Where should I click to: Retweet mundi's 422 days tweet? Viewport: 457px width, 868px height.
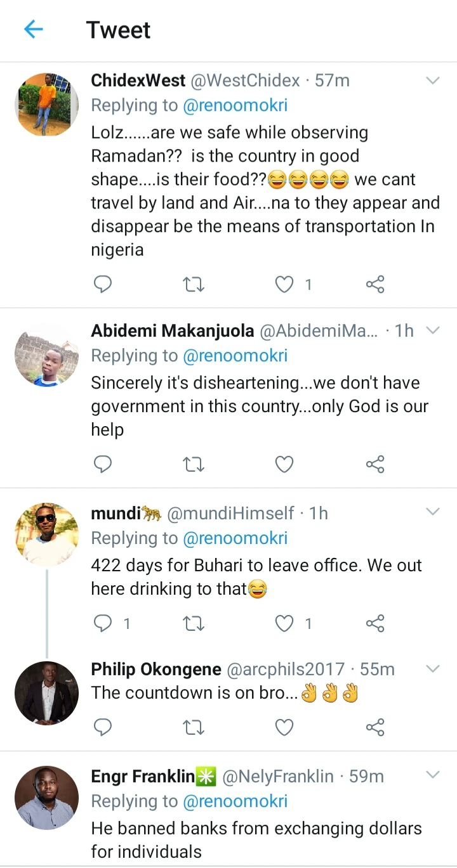(x=193, y=623)
